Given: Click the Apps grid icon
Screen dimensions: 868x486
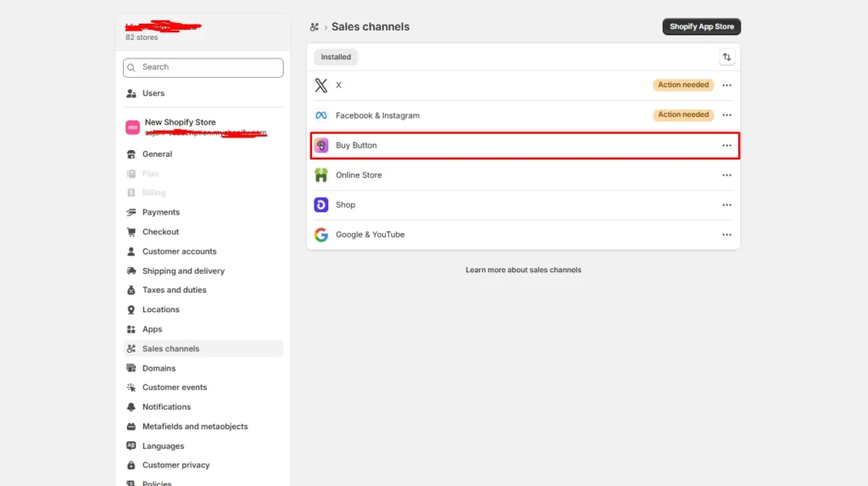Looking at the screenshot, I should [131, 329].
